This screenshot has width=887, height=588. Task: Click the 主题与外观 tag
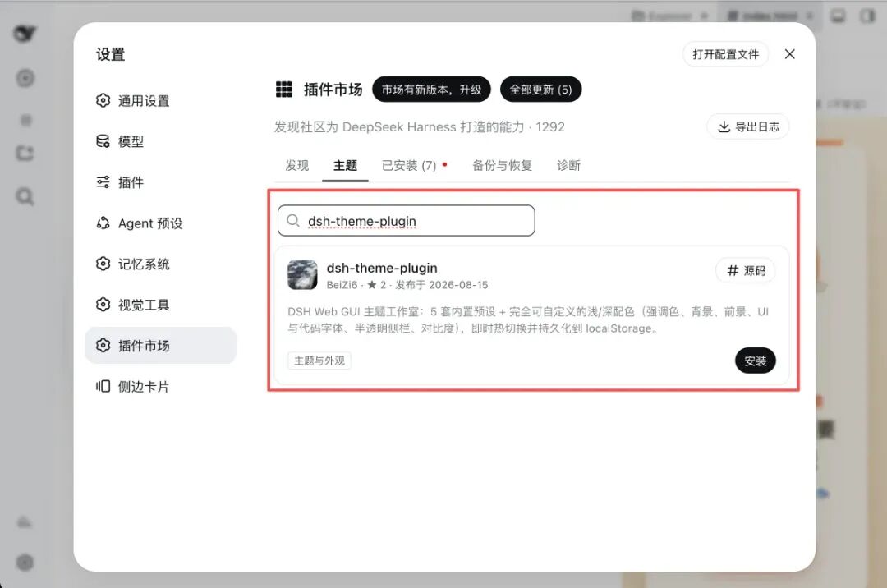(x=319, y=361)
